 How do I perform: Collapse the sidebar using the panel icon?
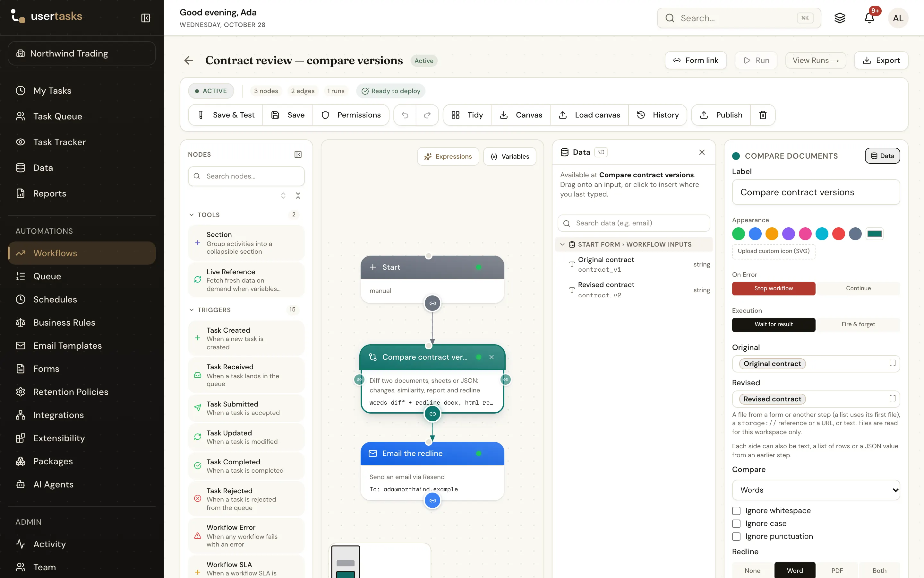145,18
